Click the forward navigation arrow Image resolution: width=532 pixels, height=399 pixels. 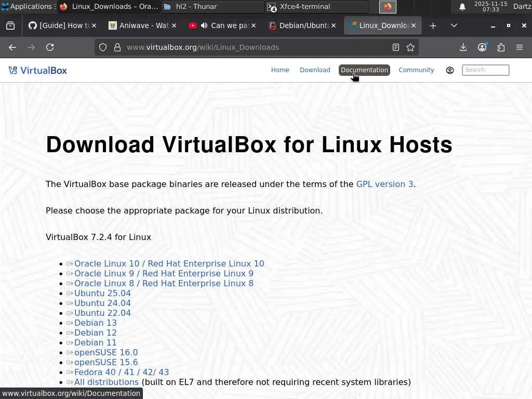31,47
